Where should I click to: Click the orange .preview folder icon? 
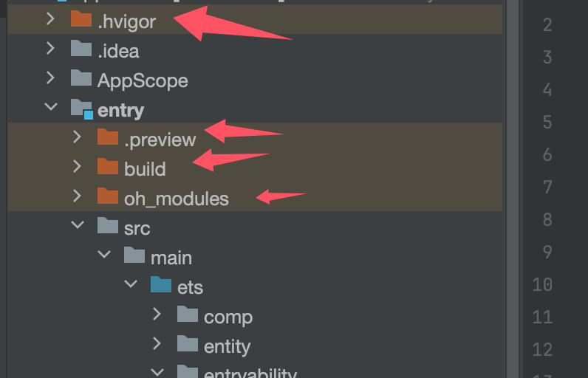pyautogui.click(x=108, y=137)
